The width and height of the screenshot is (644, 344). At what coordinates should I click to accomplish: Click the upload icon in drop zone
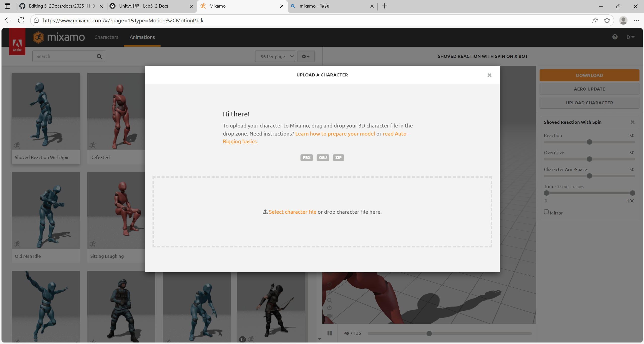pos(265,212)
